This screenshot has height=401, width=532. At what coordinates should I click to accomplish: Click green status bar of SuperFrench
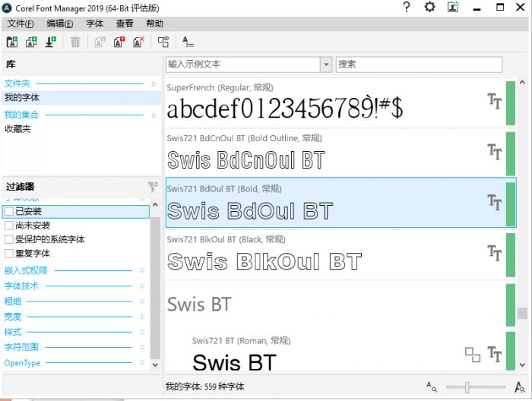click(x=510, y=103)
